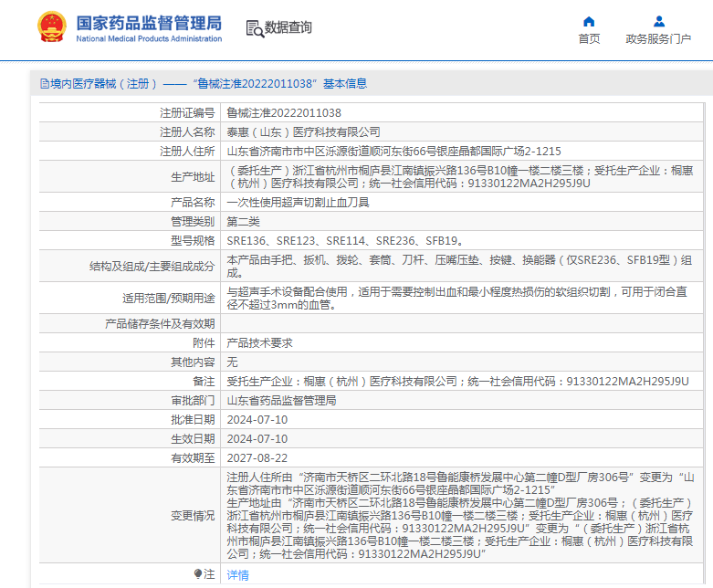Viewport: 713px width, 588px height.
Task: Click the 数据查询 heading text
Action: pos(288,27)
